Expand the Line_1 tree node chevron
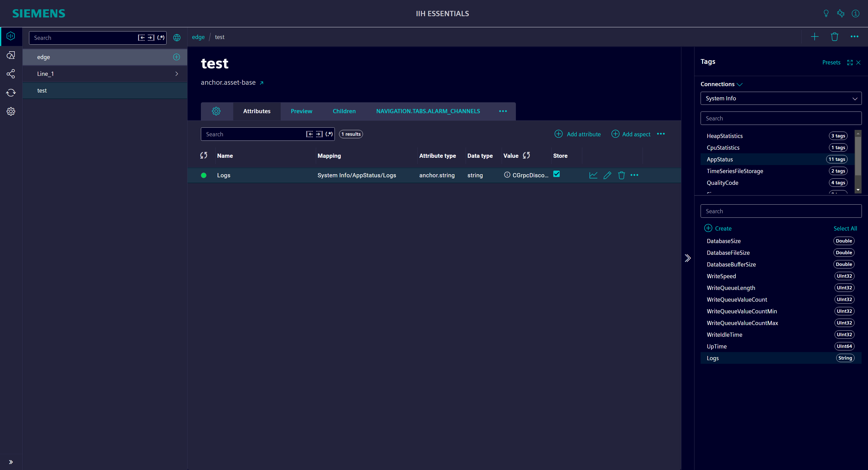 (177, 74)
